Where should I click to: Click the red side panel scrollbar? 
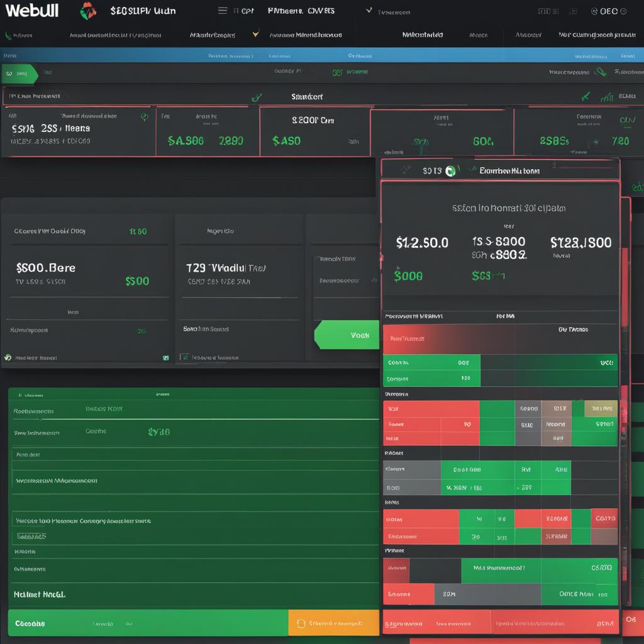(x=625, y=287)
